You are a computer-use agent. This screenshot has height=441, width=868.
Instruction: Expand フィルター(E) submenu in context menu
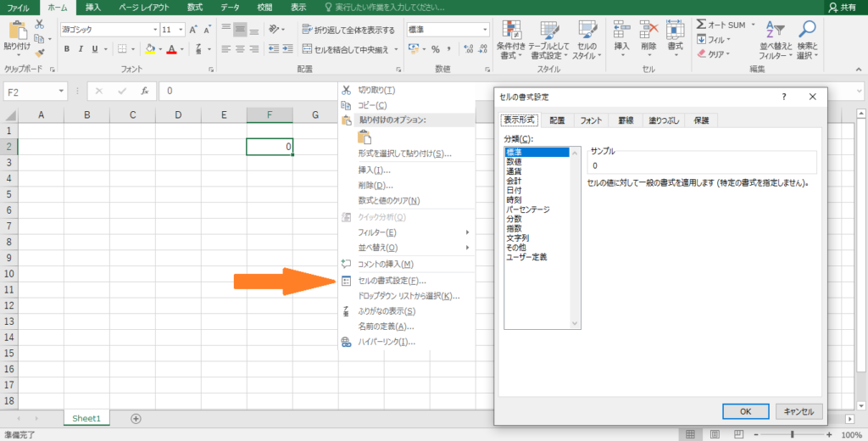point(406,232)
